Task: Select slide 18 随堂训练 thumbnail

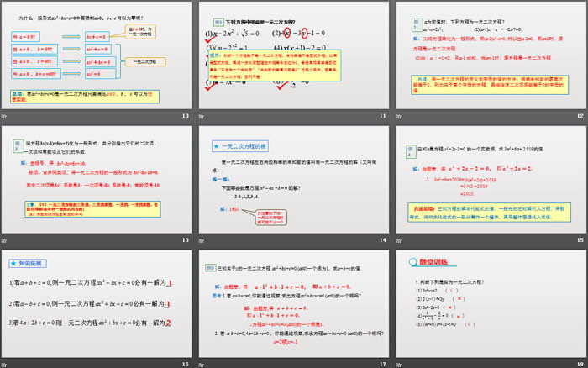Action: point(491,300)
